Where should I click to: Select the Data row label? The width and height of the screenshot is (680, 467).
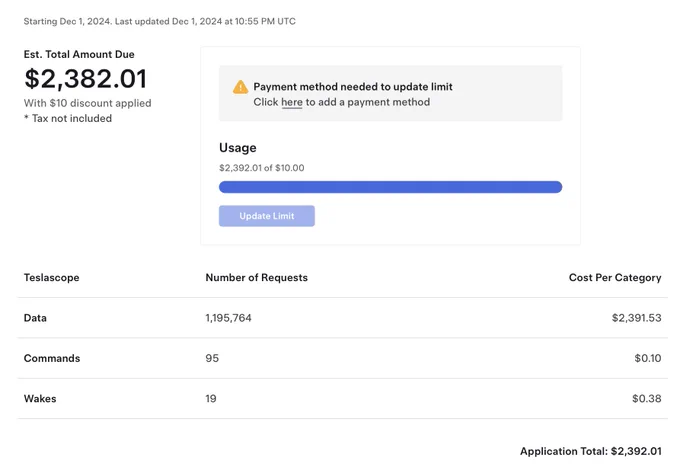tap(35, 318)
